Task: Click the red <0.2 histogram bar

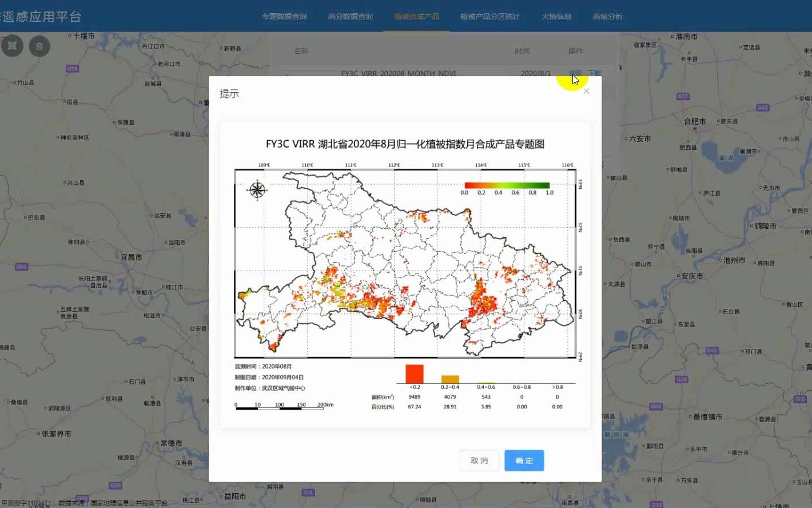Action: point(415,374)
